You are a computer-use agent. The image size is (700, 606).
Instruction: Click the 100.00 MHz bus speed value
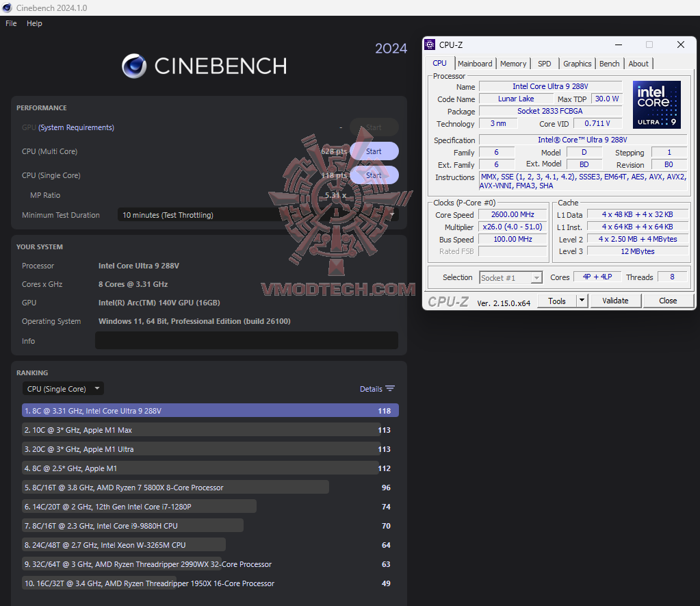513,239
